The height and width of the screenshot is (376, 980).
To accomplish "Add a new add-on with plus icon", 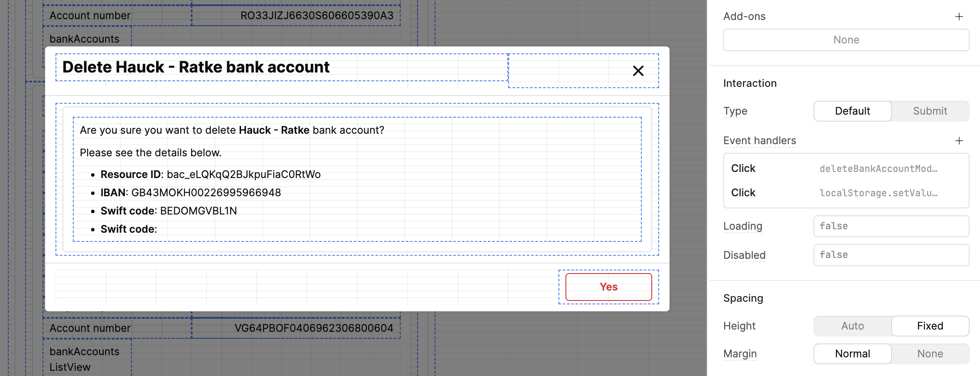I will tap(959, 16).
